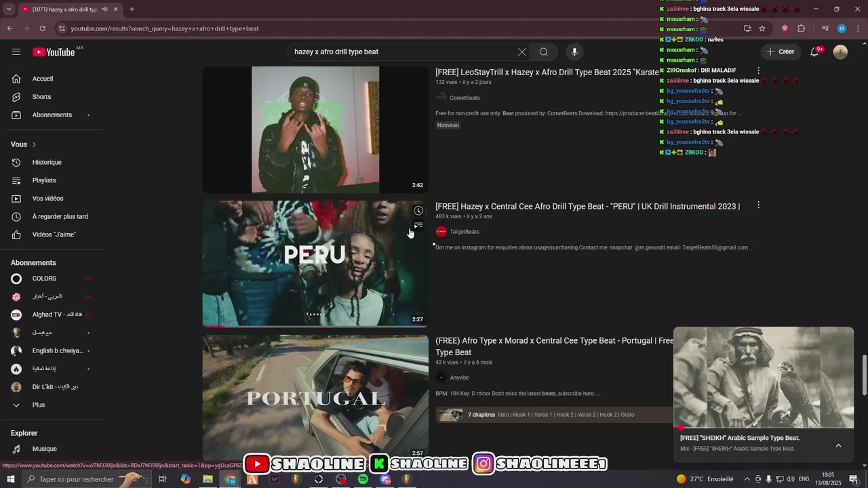Start voice search with the microphone

[574, 52]
